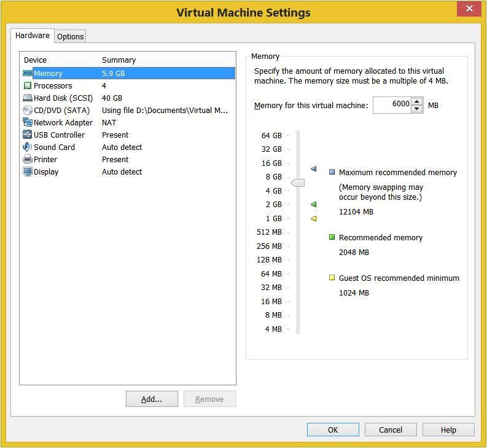Cancel the Virtual Machine Settings dialog
This screenshot has width=487, height=448.
point(391,430)
